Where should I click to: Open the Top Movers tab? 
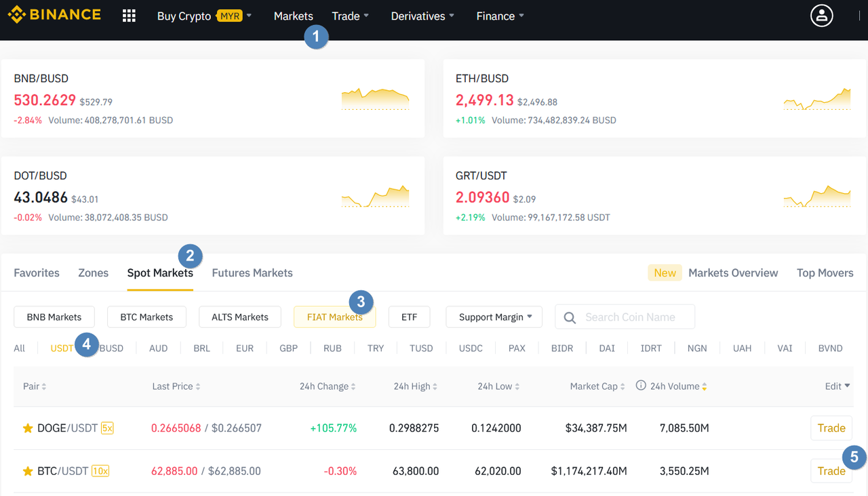tap(825, 272)
